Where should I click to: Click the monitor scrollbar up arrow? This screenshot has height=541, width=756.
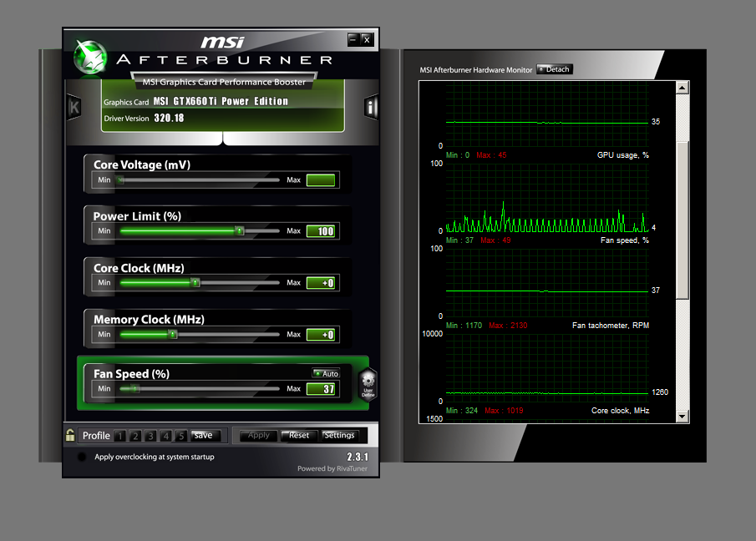(682, 88)
